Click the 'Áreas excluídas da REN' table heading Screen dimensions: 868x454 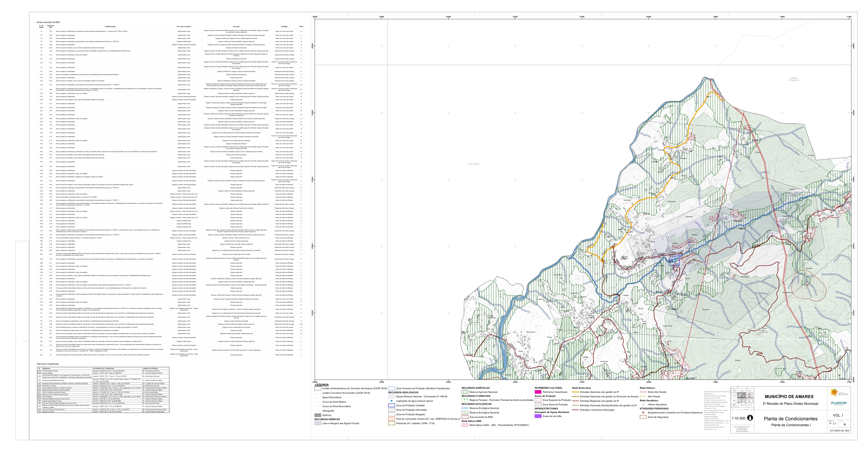[x=48, y=22]
